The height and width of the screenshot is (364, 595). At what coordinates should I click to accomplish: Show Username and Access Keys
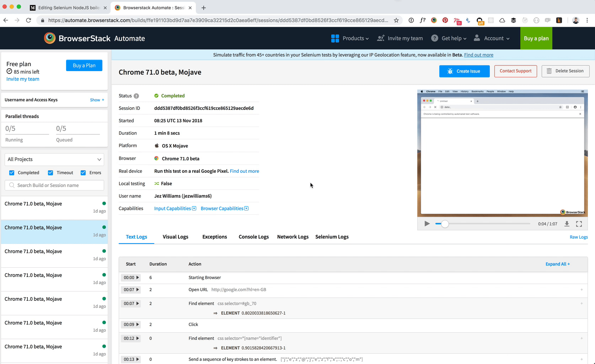click(x=97, y=100)
